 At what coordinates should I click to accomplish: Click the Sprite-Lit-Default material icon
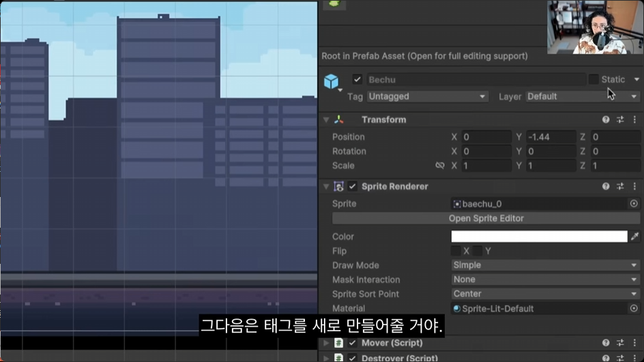[456, 308]
